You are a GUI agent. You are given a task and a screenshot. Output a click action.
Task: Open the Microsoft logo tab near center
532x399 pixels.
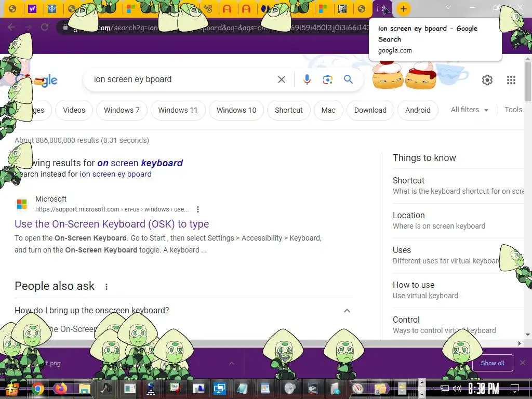point(323,9)
